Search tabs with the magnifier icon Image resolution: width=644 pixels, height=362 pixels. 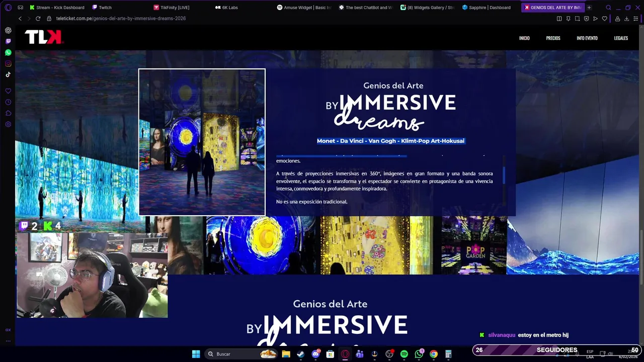[608, 8]
